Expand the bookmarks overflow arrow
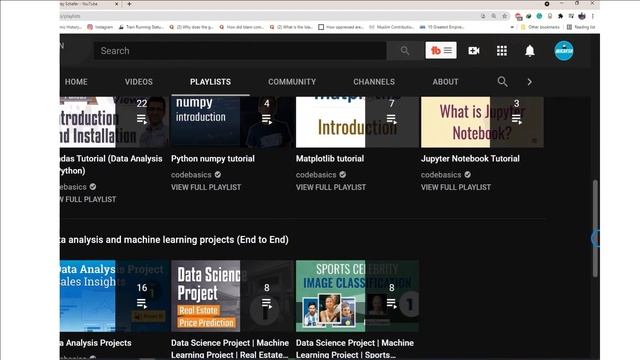The image size is (640, 360). click(512, 27)
